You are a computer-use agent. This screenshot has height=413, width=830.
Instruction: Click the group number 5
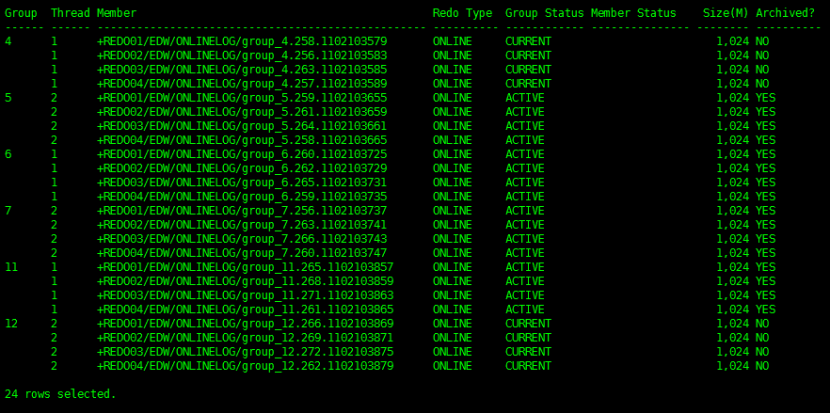(x=8, y=98)
